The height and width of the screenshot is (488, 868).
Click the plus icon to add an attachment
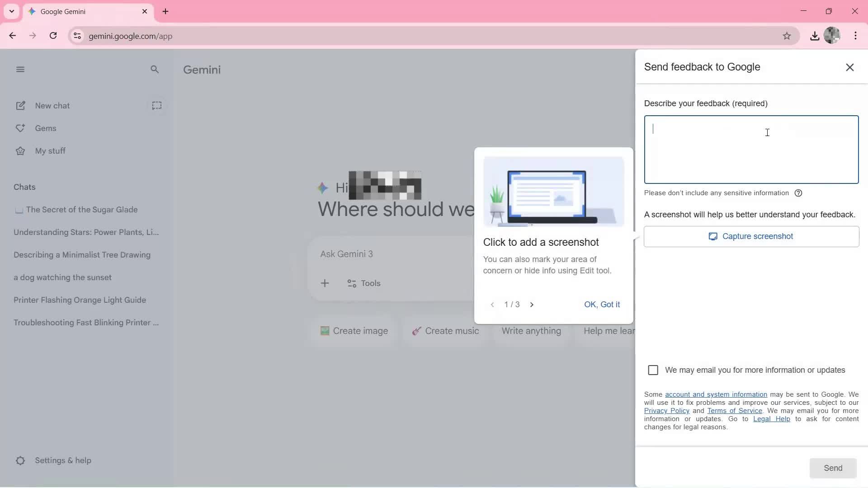325,283
